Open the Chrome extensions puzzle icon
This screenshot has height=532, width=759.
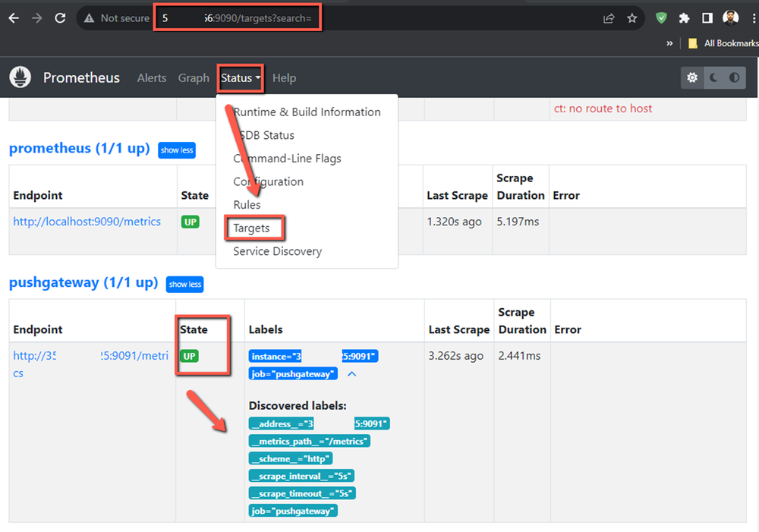pyautogui.click(x=684, y=17)
